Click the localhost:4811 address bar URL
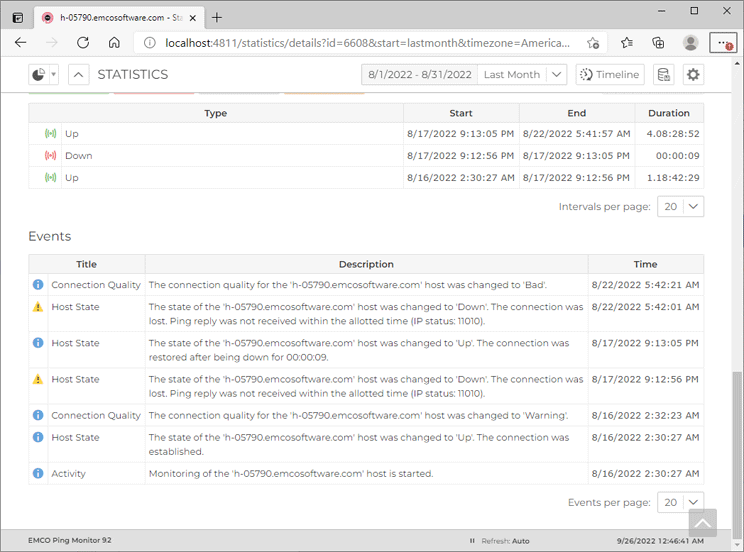The height and width of the screenshot is (552, 744). pyautogui.click(x=367, y=43)
